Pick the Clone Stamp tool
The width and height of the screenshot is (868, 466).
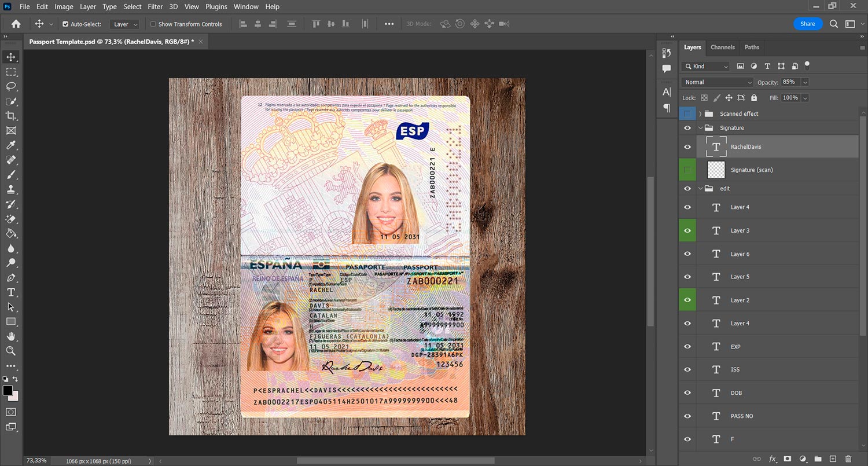click(x=11, y=189)
